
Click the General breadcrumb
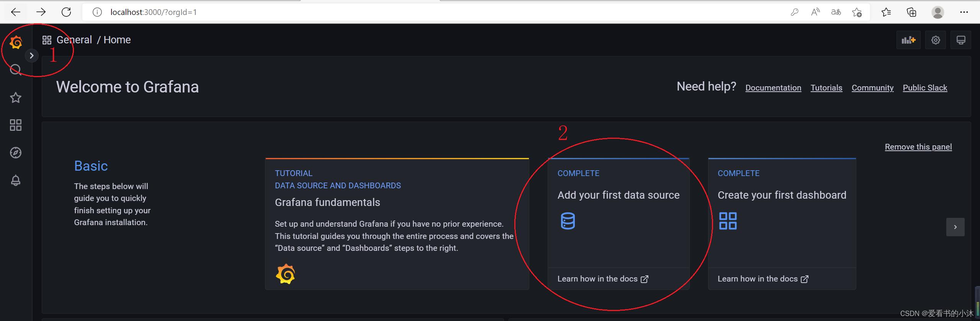(74, 40)
